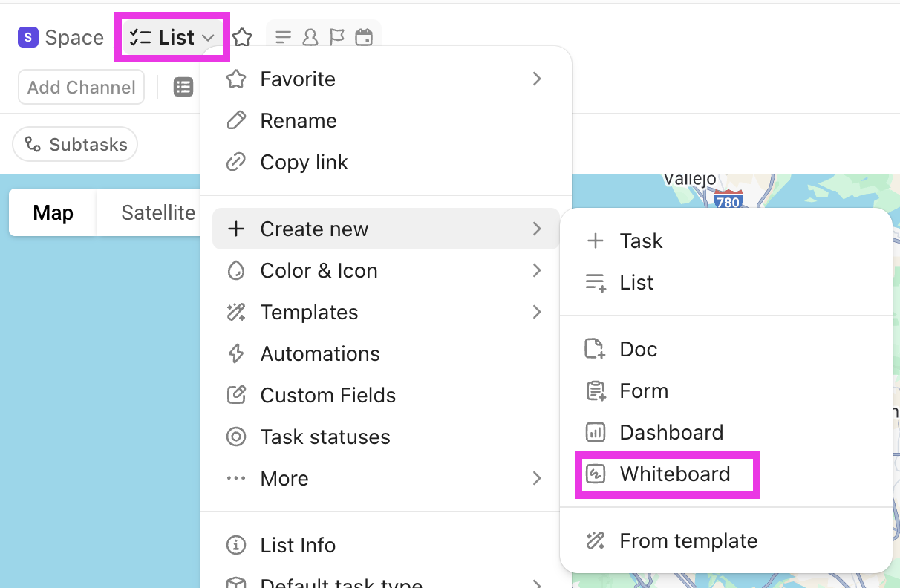The image size is (900, 588).
Task: Switch the map to Satellite view
Action: [x=157, y=213]
